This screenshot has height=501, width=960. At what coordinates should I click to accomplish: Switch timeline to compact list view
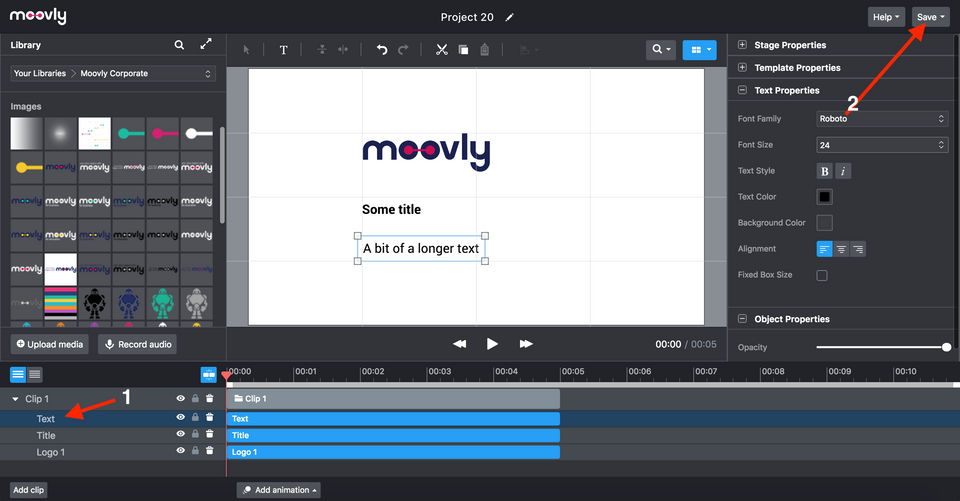[x=35, y=374]
